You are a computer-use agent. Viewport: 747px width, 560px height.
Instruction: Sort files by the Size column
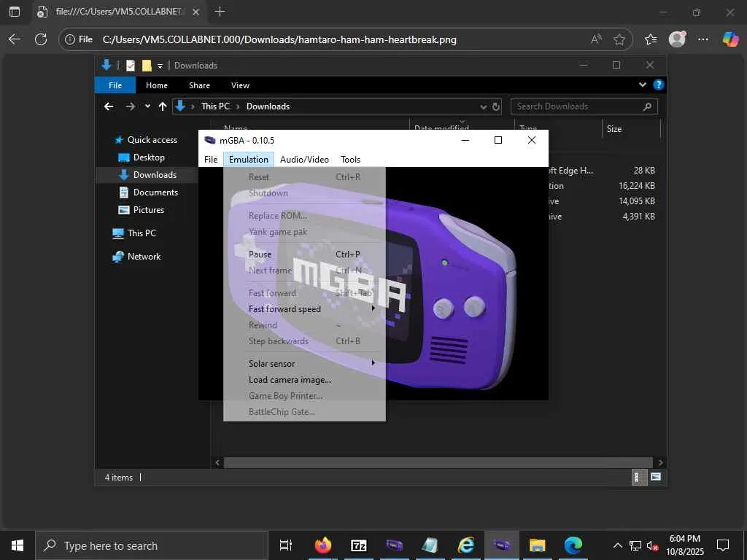click(x=631, y=129)
